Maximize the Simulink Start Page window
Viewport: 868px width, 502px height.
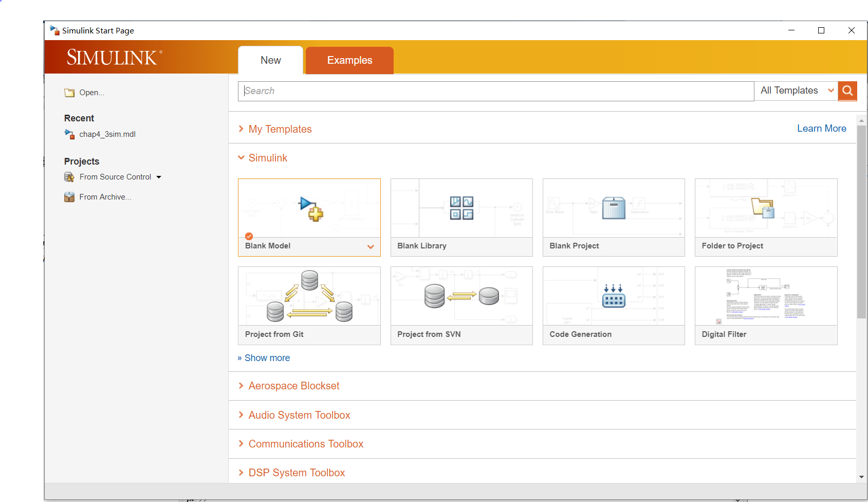point(821,30)
